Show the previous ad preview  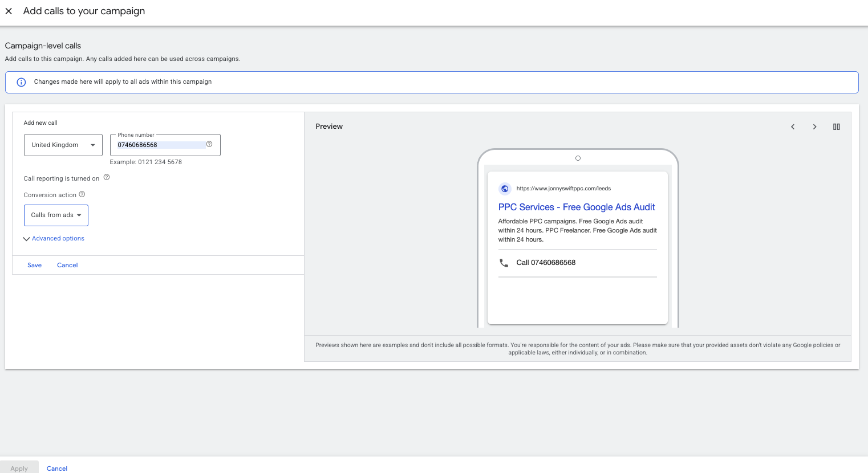(x=793, y=127)
